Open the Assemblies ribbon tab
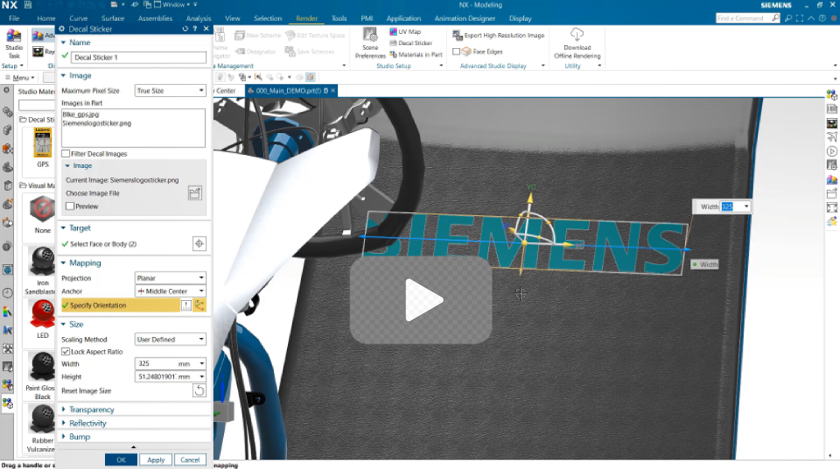The height and width of the screenshot is (469, 840). [x=155, y=18]
